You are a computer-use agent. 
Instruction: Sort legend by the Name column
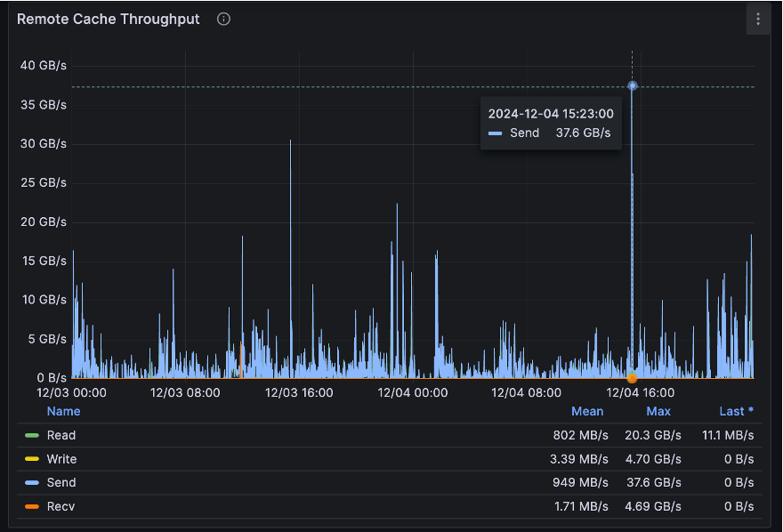tap(63, 411)
